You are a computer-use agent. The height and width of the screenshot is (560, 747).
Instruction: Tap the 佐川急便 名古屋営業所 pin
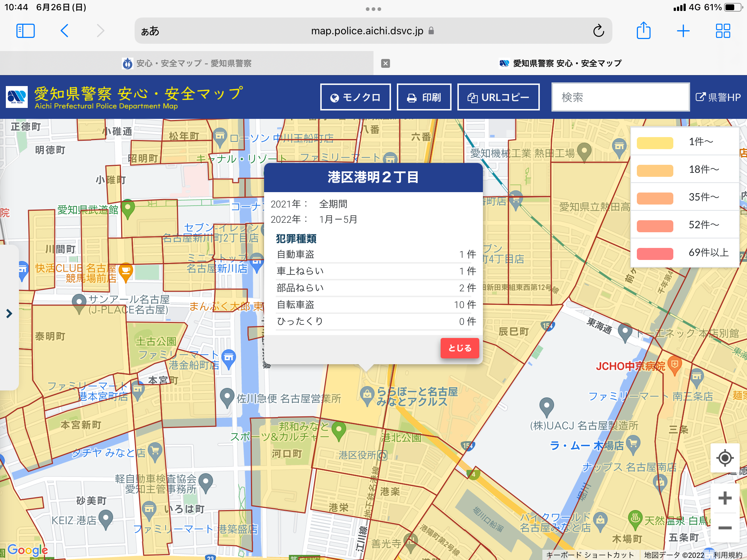(x=227, y=397)
